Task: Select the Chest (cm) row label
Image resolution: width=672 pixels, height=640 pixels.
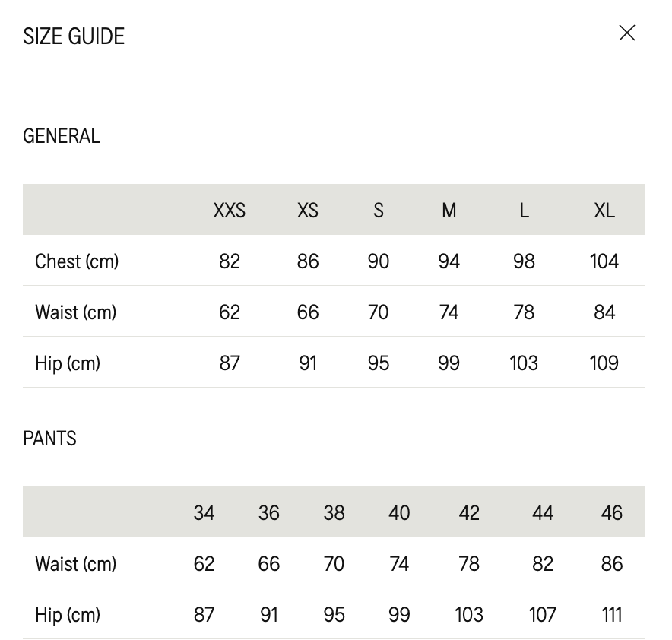Action: pyautogui.click(x=77, y=261)
